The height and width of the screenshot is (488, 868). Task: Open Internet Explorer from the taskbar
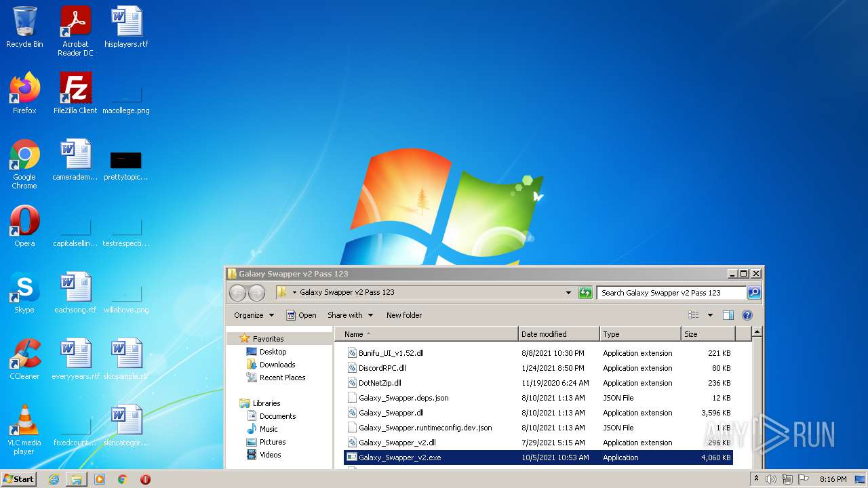point(54,479)
